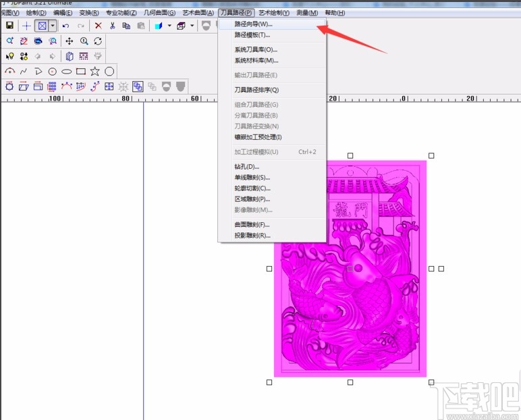Open the 编辑(E) menu
The image size is (521, 420).
(63, 13)
